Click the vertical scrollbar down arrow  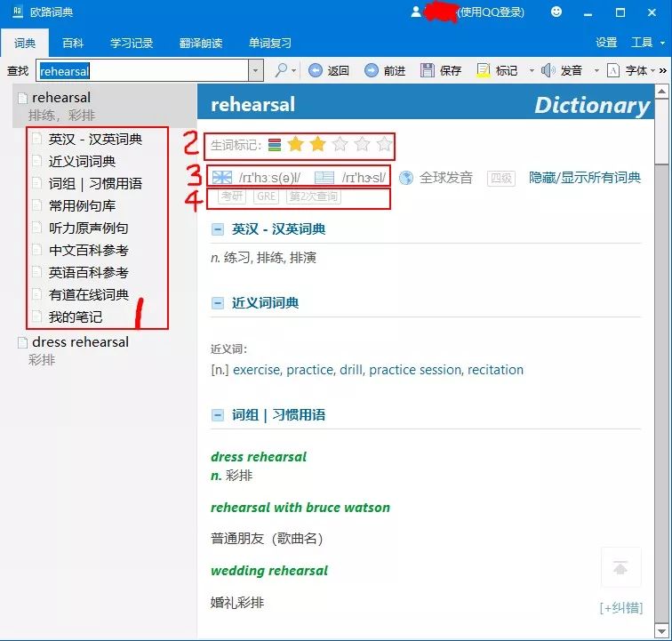coord(661,631)
